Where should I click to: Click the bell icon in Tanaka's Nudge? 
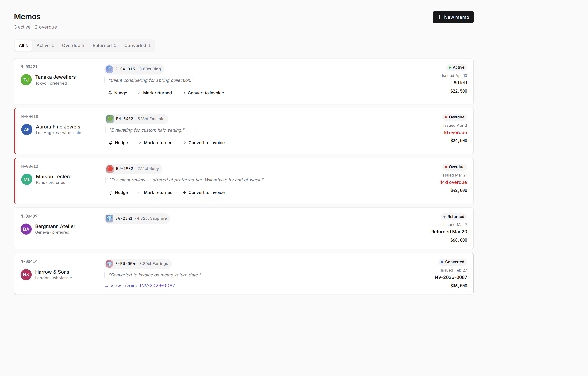pyautogui.click(x=110, y=93)
